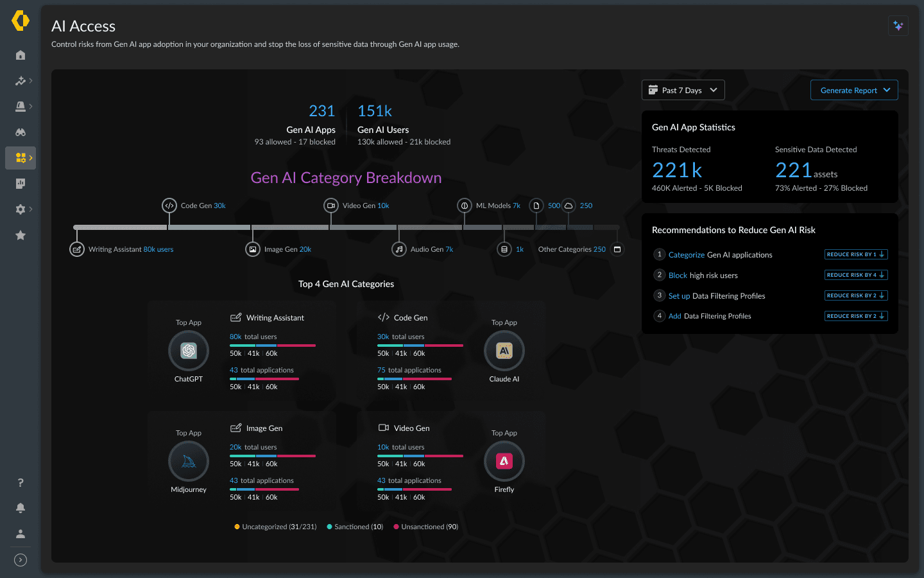The width and height of the screenshot is (924, 578).
Task: Open the star favorites icon in sidebar
Action: tap(21, 235)
